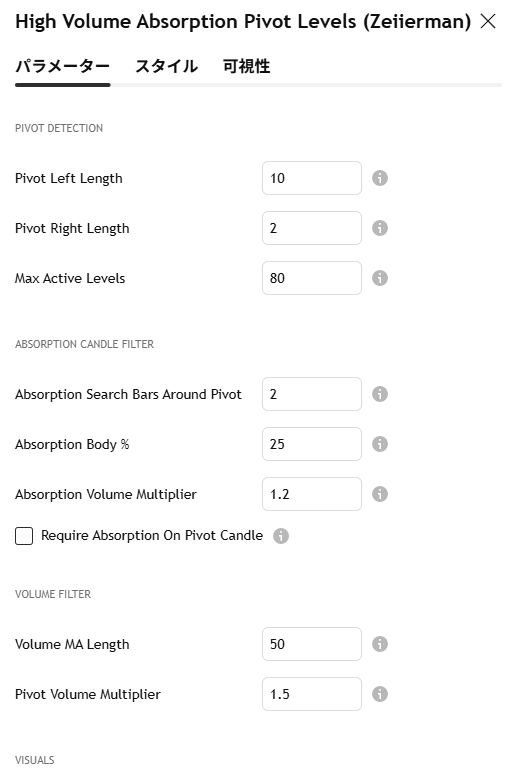Image resolution: width=512 pixels, height=773 pixels.
Task: Select the パラメーター tab
Action: click(63, 66)
